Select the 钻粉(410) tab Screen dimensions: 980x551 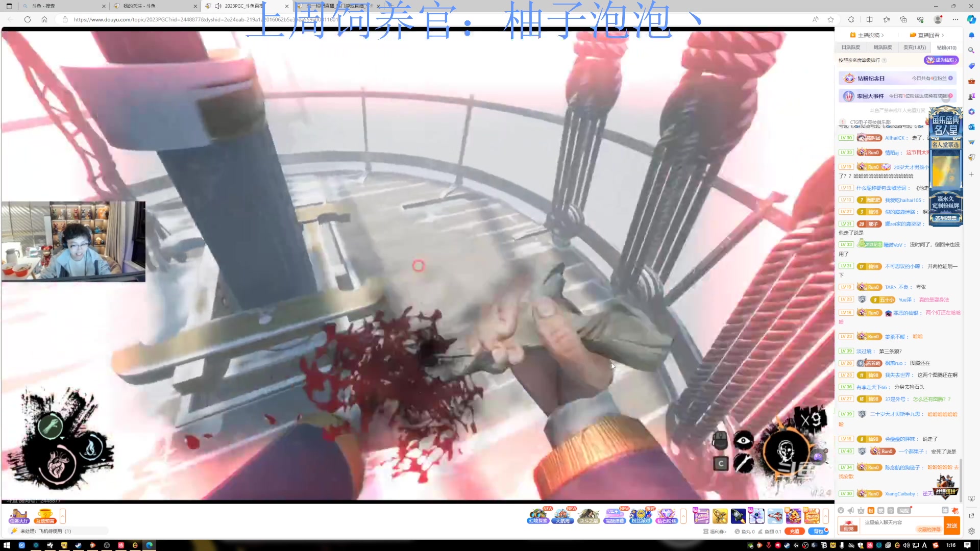947,47
